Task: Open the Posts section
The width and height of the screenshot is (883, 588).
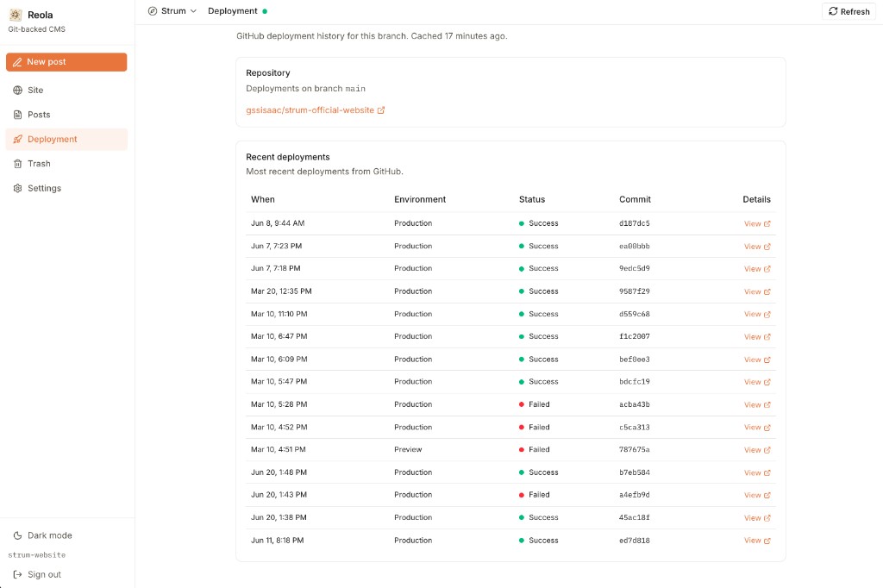Action: click(x=66, y=115)
